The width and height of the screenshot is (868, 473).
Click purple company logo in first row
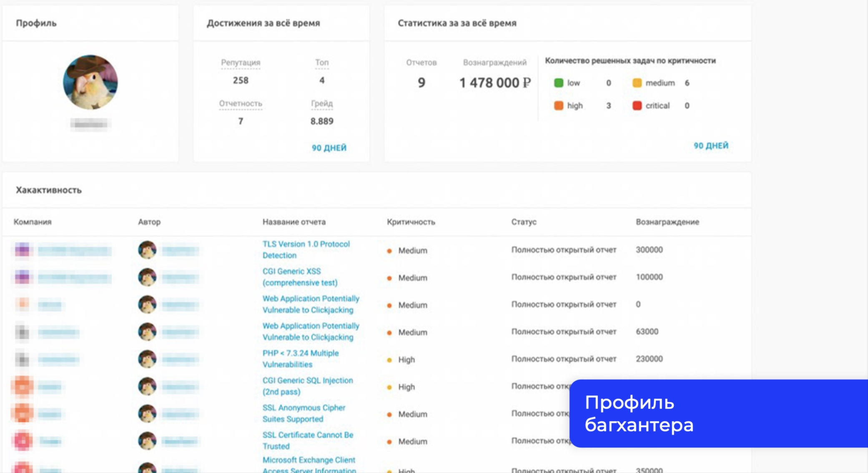pos(23,250)
